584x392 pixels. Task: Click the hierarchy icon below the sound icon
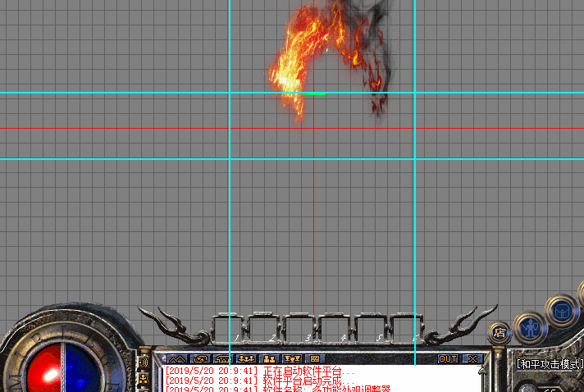(x=144, y=380)
